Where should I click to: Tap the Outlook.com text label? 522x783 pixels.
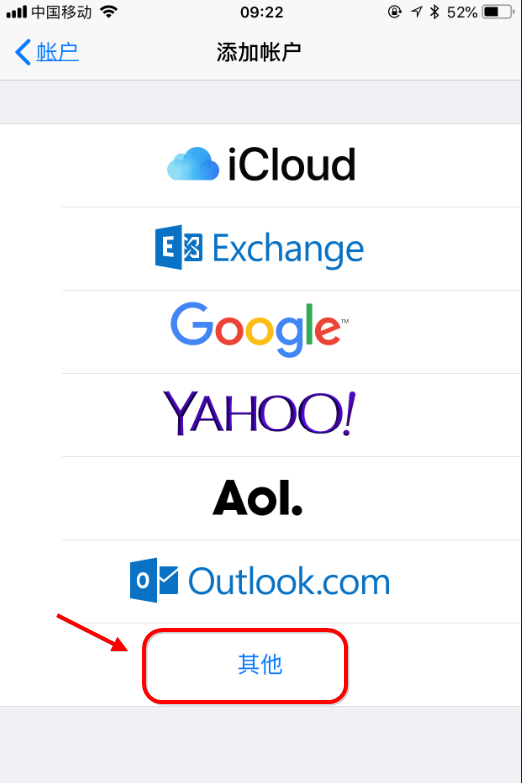pos(289,581)
